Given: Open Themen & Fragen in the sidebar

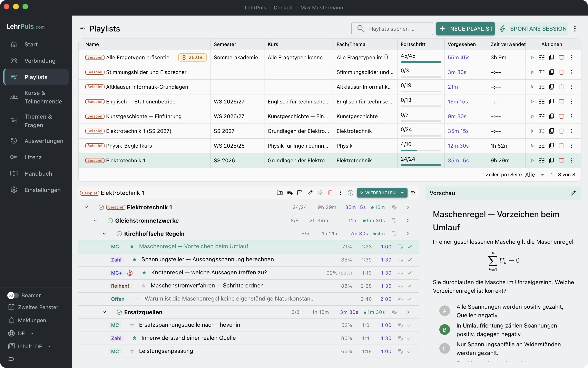Looking at the screenshot, I should [x=36, y=121].
